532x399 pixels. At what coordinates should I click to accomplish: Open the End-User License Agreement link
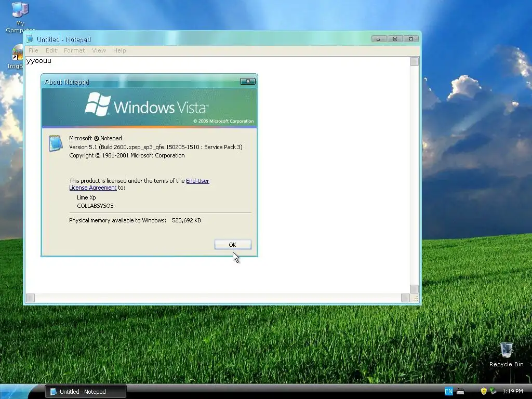[139, 184]
